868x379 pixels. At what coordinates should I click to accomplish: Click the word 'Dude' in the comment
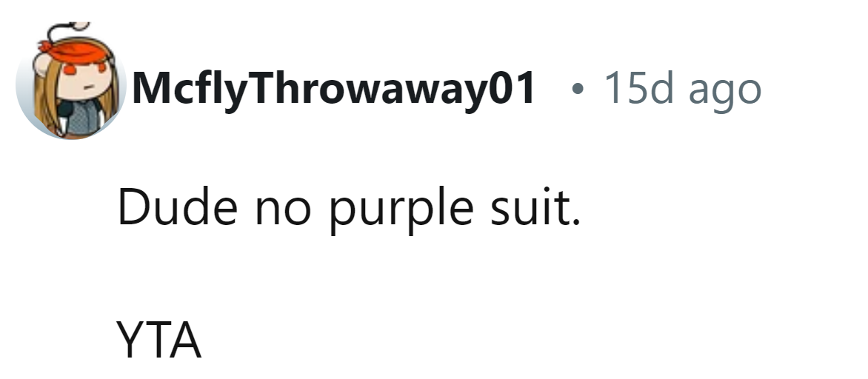click(176, 210)
